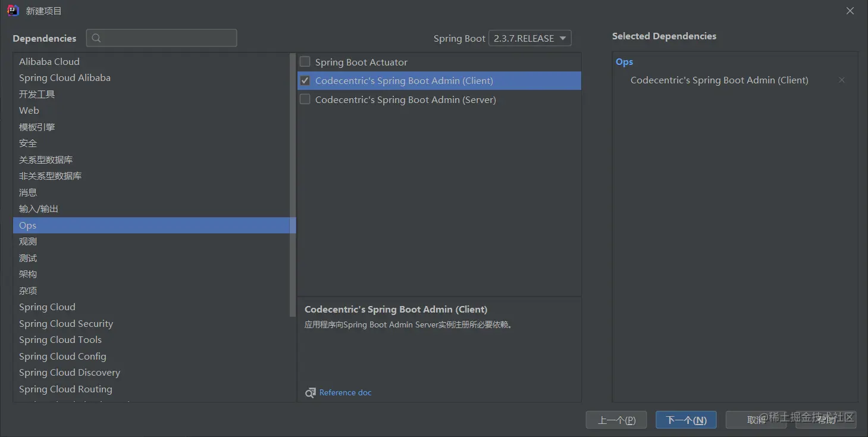This screenshot has height=437, width=868.
Task: Select the Alibaba Cloud category
Action: coord(152,61)
